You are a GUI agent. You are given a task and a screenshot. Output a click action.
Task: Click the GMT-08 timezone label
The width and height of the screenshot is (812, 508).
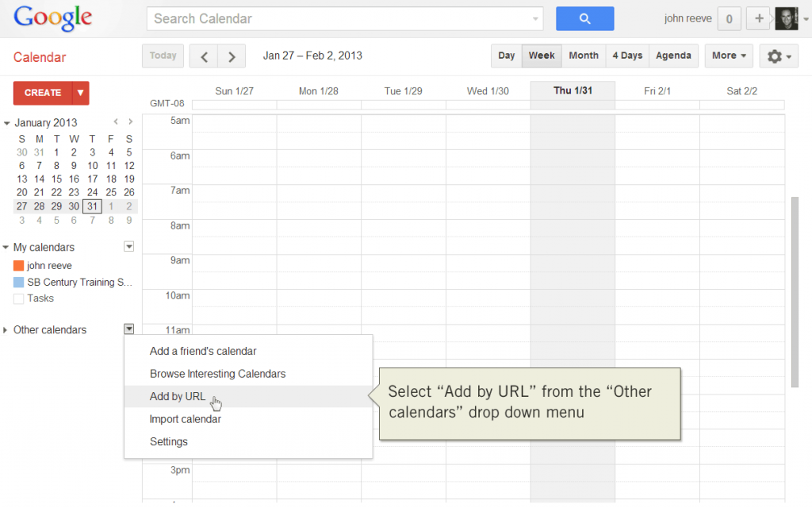pyautogui.click(x=167, y=104)
